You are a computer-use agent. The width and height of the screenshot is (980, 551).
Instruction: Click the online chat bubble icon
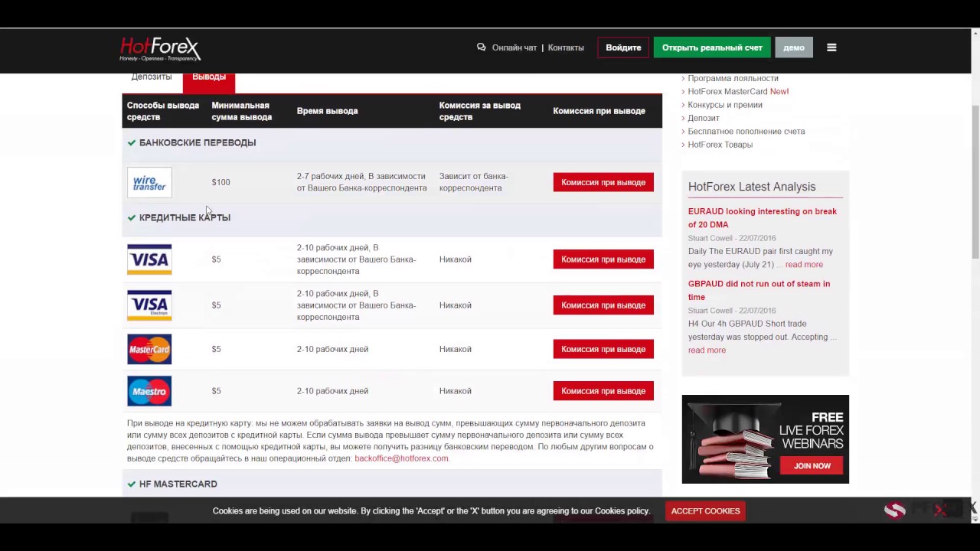click(x=481, y=47)
